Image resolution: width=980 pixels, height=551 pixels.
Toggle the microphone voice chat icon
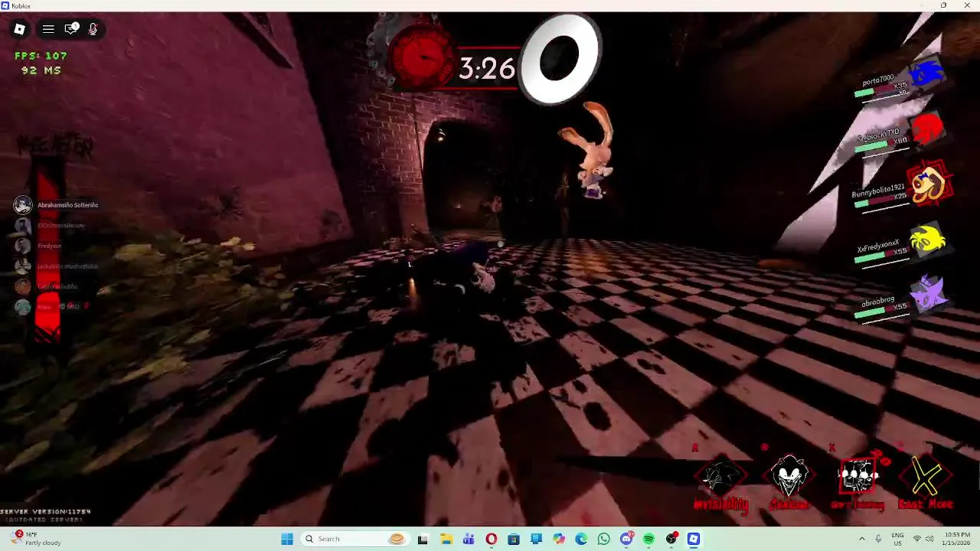(x=93, y=29)
